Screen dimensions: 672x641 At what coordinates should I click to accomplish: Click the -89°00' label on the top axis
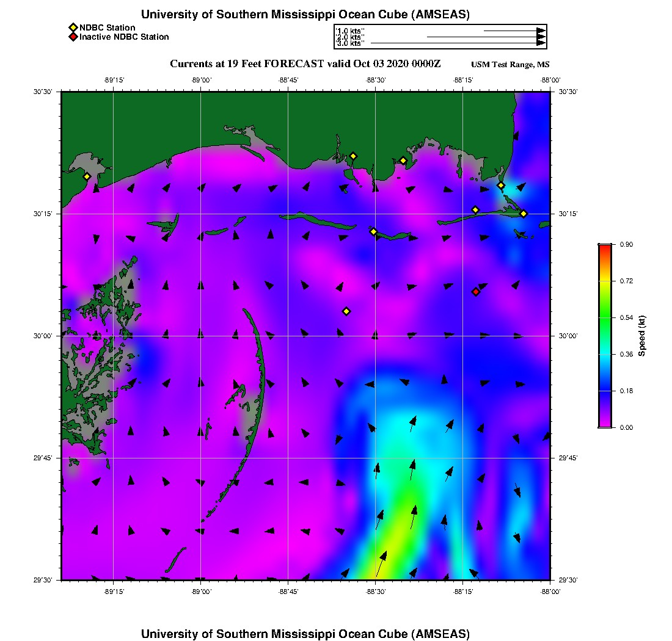point(201,80)
